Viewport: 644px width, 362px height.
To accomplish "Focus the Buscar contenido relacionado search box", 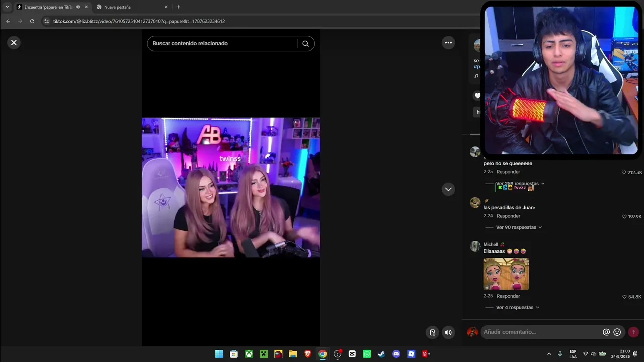I will (224, 44).
